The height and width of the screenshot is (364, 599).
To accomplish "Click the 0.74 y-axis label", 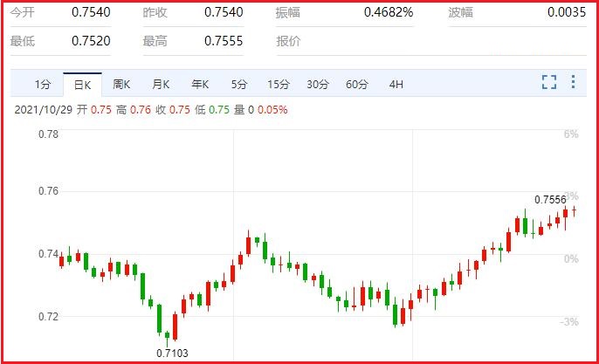I will coord(49,254).
